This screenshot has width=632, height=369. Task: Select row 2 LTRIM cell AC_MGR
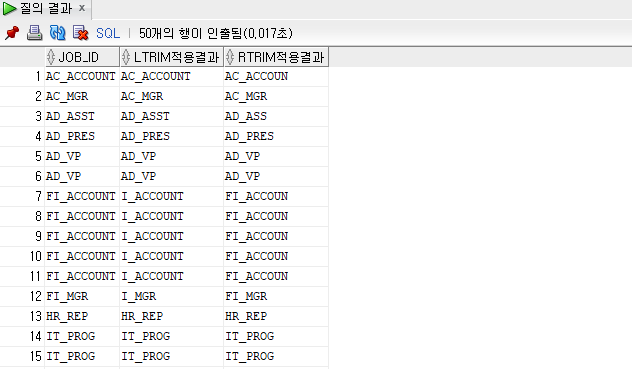172,96
